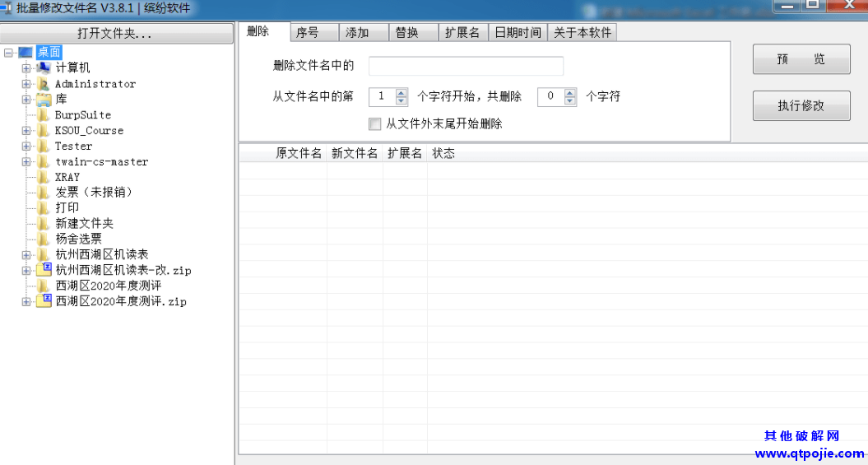Expand the 库 tree node
The image size is (868, 465).
(26, 100)
